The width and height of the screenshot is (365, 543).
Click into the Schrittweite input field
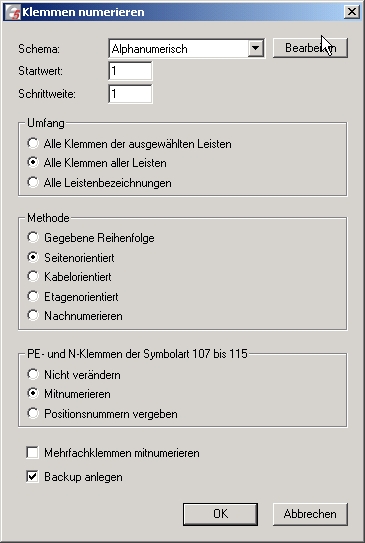pos(130,94)
